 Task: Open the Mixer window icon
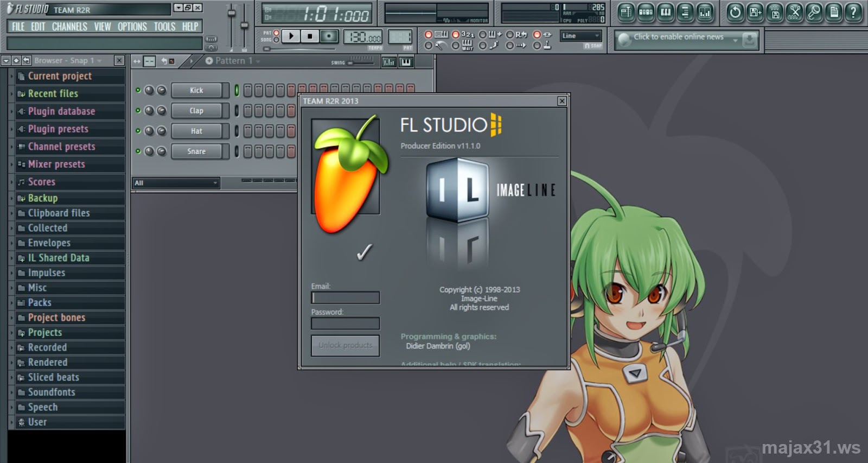click(705, 12)
